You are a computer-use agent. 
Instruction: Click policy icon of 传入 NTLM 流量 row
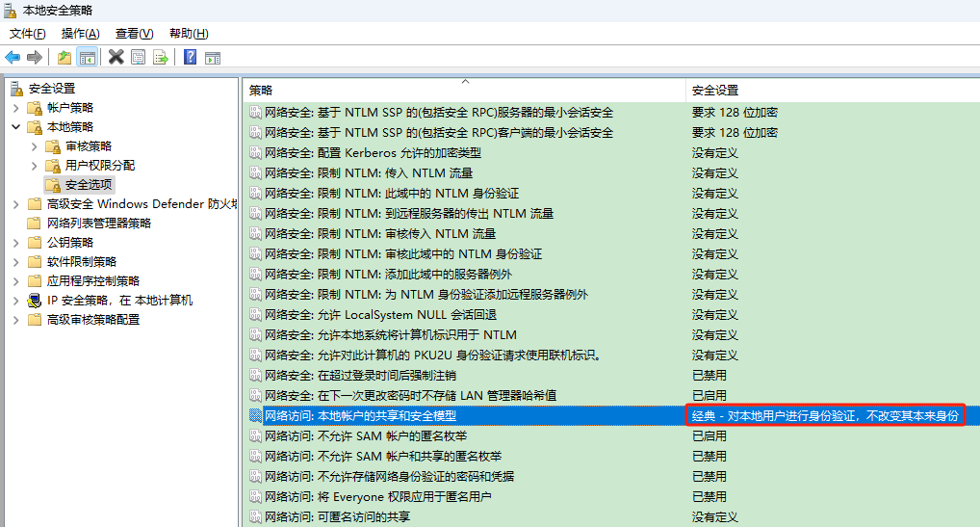[255, 173]
